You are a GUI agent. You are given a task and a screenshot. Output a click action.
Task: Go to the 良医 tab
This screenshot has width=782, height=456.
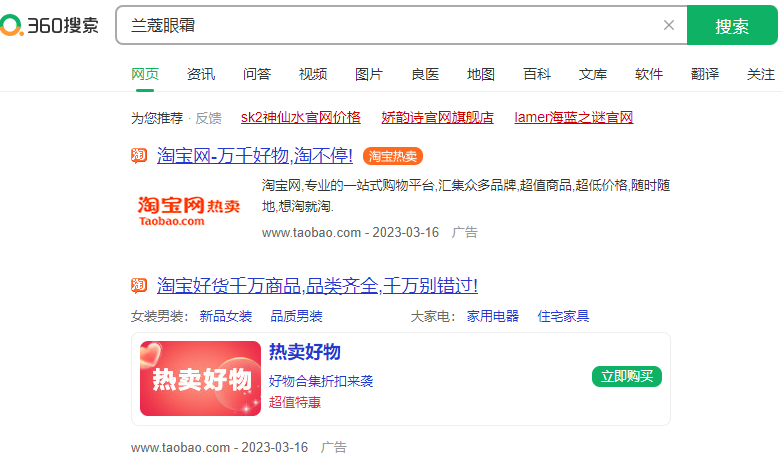425,74
